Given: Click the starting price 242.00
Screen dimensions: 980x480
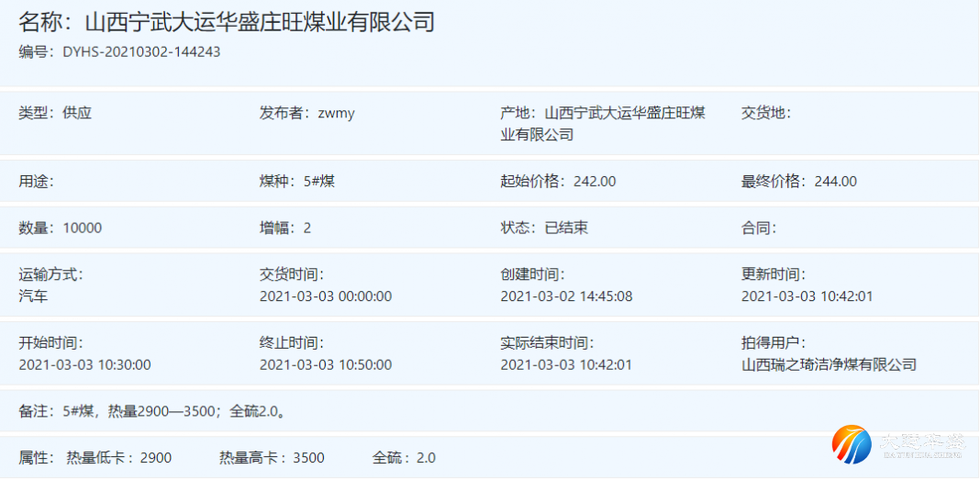Looking at the screenshot, I should (595, 182).
